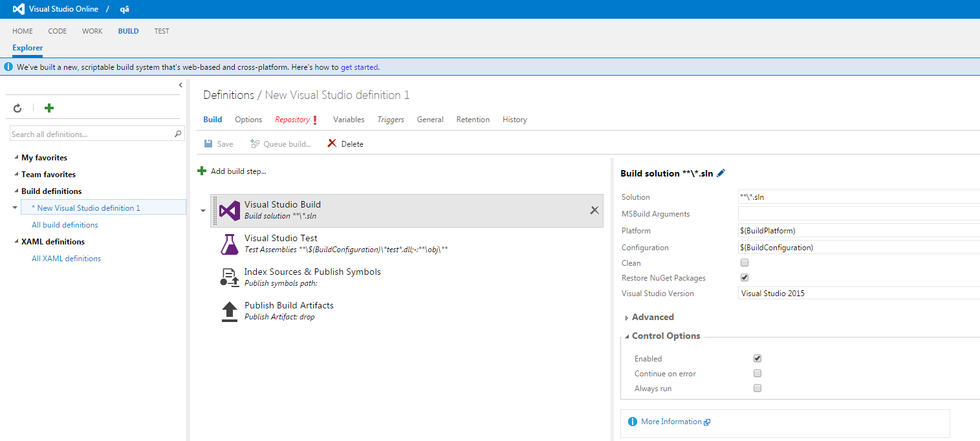The image size is (980, 441).
Task: Click the pencil edit icon beside step name
Action: tap(721, 173)
